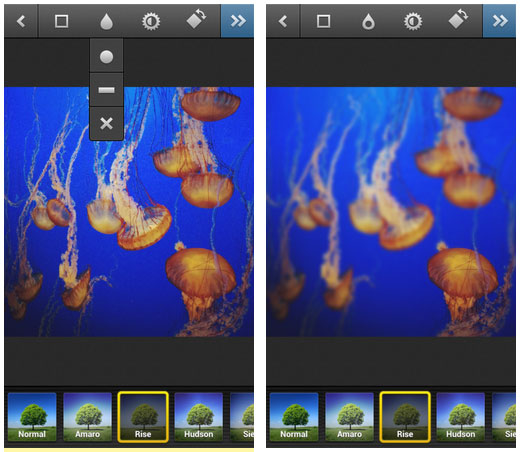Tap the back arrow in left screen
The width and height of the screenshot is (521, 452).
tap(21, 21)
